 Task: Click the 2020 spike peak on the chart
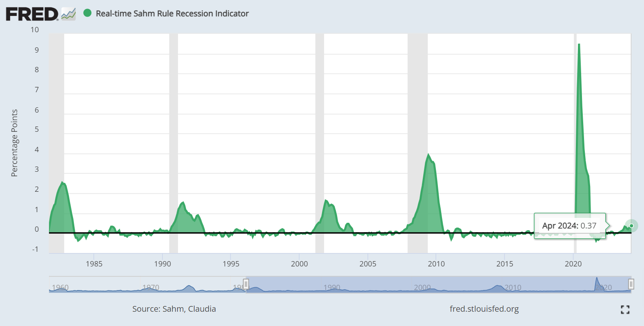(x=579, y=45)
